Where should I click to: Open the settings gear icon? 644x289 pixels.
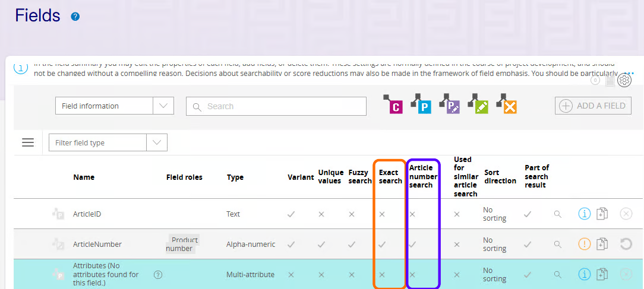click(x=624, y=80)
